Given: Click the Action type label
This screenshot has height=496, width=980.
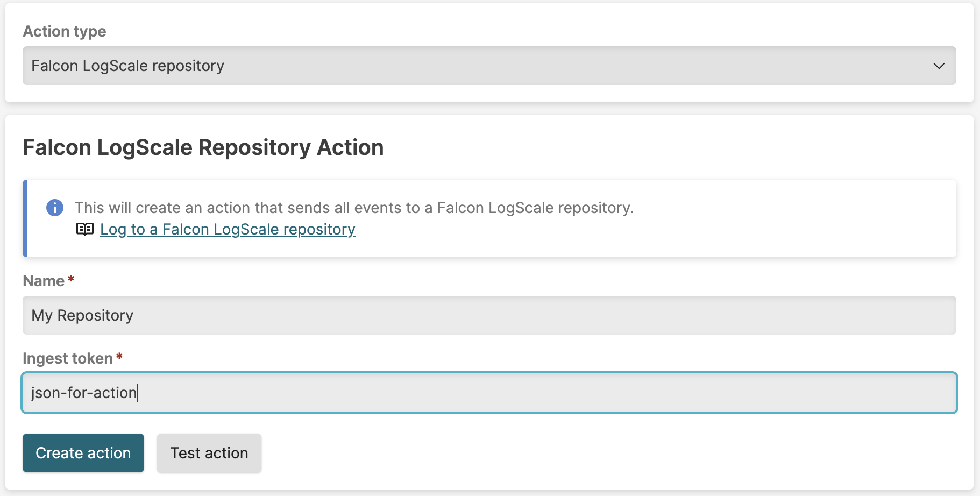Looking at the screenshot, I should [64, 31].
